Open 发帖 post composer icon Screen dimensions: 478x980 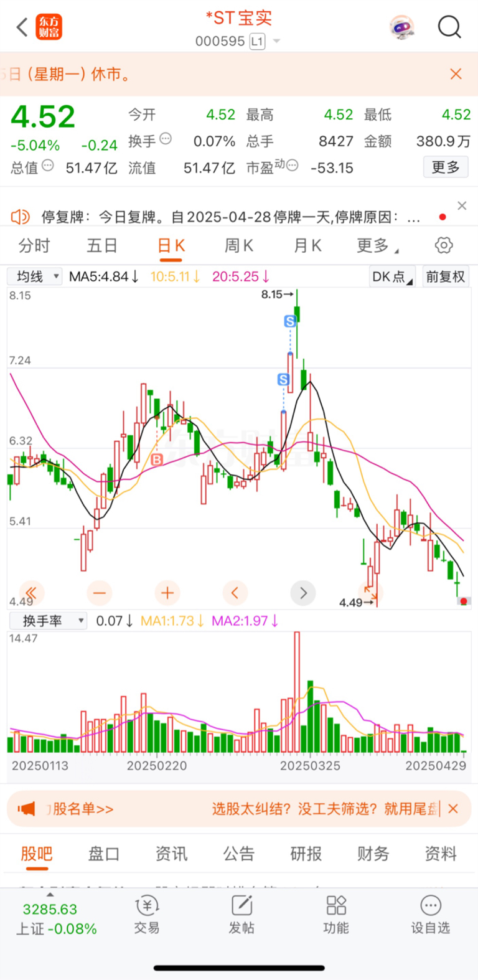tap(241, 915)
